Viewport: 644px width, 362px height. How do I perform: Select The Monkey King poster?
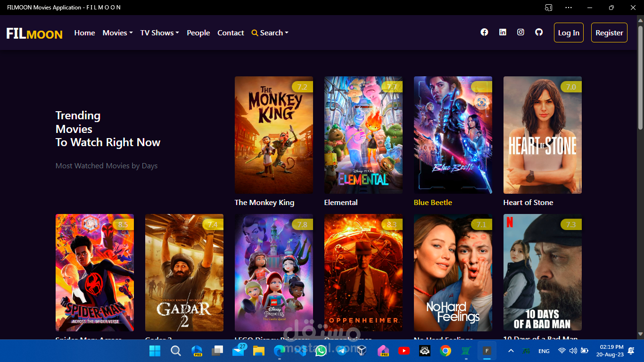pyautogui.click(x=274, y=135)
